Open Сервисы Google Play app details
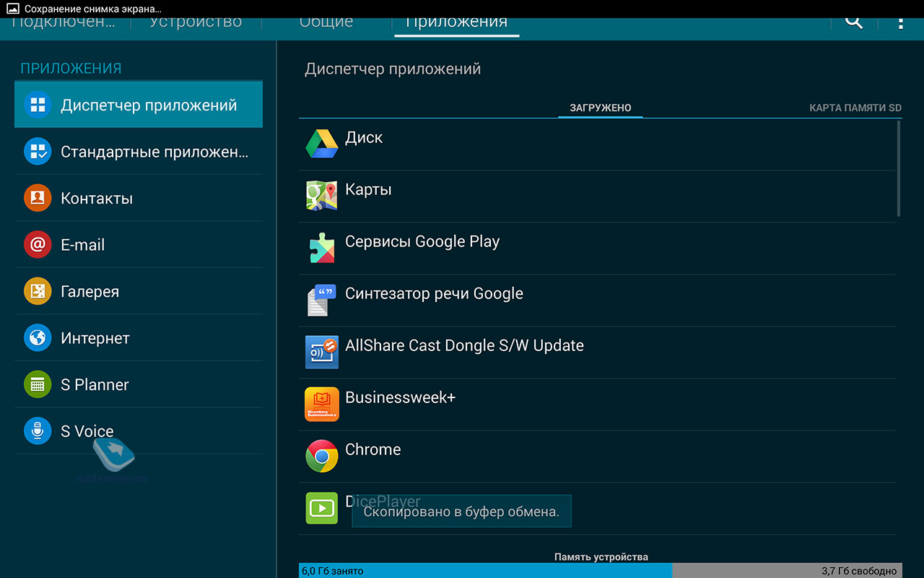The width and height of the screenshot is (924, 578). 597,249
